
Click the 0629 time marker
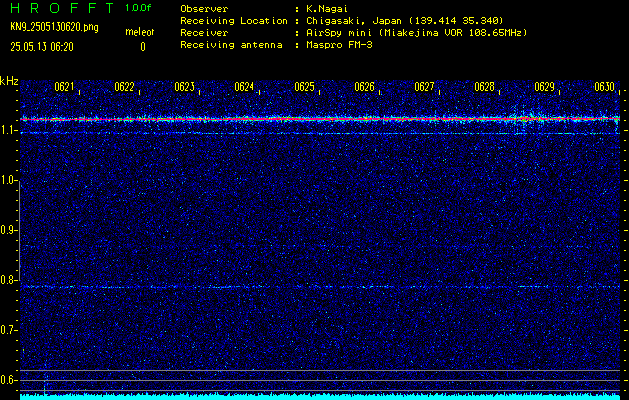click(545, 87)
